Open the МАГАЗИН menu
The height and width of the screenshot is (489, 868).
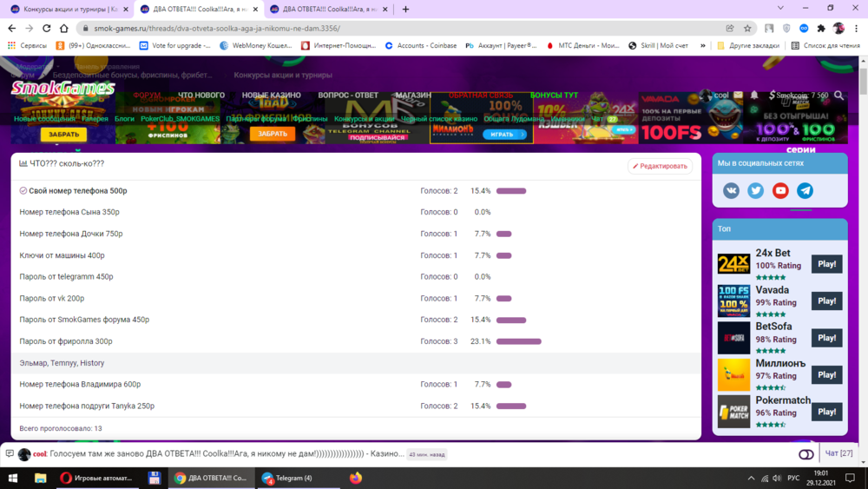[413, 96]
